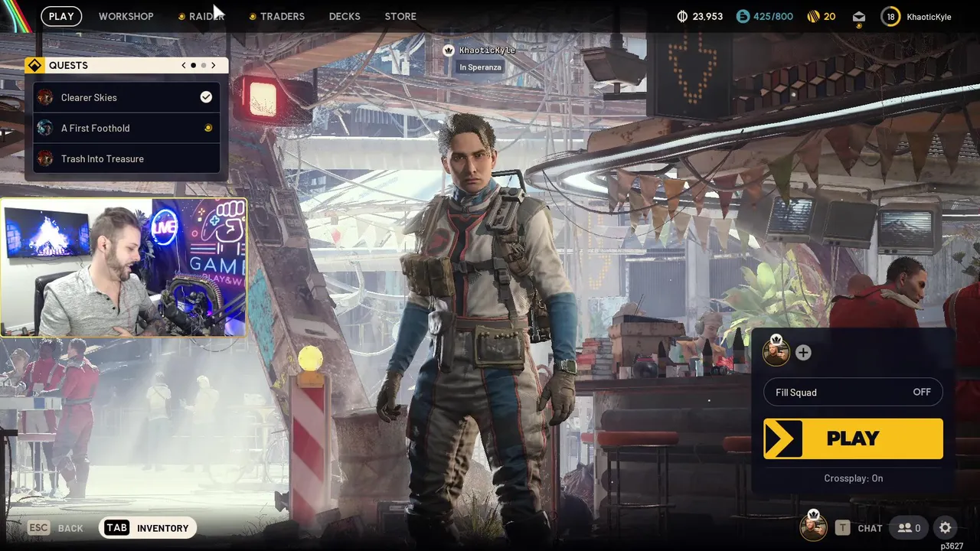Viewport: 980px width, 551px height.
Task: Click the Clearer Skies completed checkmark
Action: (x=206, y=96)
